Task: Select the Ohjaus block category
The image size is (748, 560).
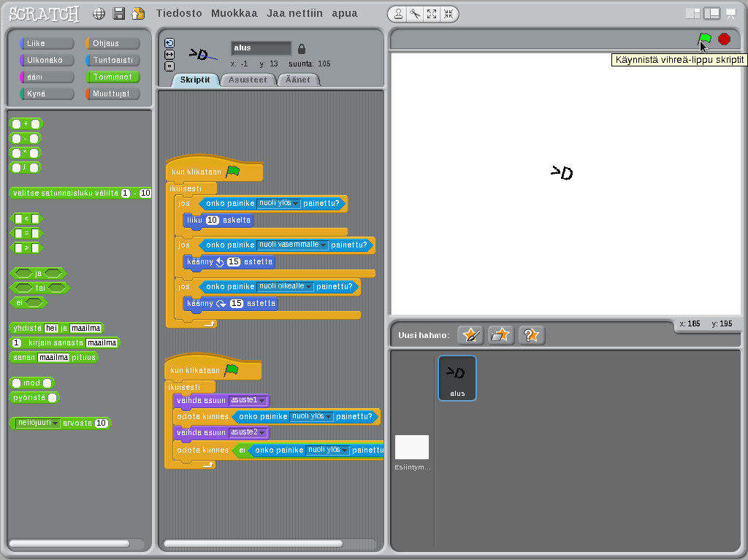Action: click(x=112, y=43)
